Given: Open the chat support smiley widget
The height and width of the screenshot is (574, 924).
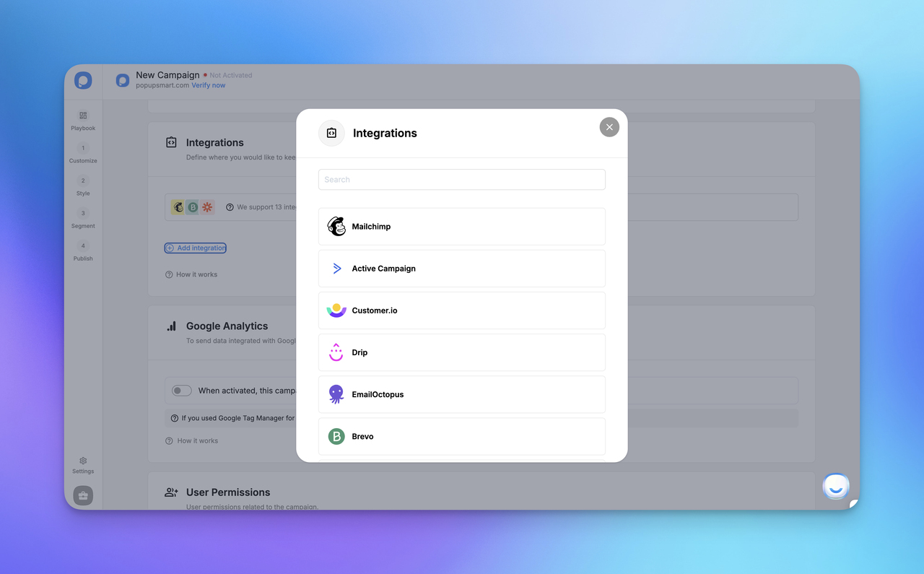Looking at the screenshot, I should [x=836, y=487].
